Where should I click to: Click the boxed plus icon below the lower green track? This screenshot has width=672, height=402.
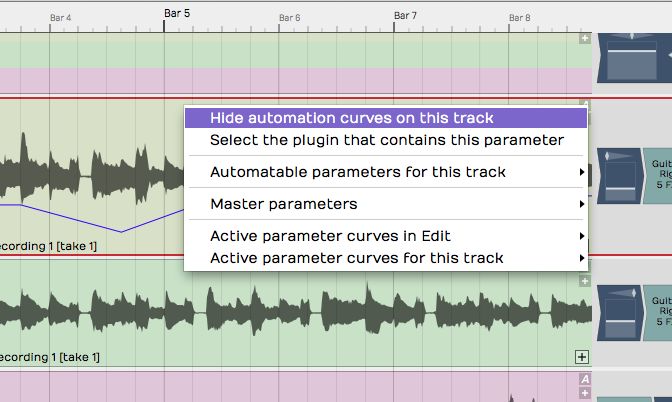(583, 356)
